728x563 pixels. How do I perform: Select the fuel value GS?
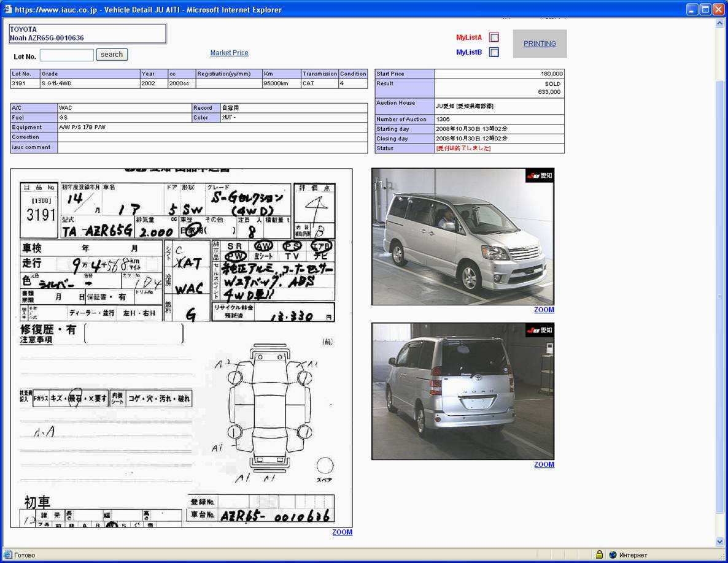click(63, 117)
